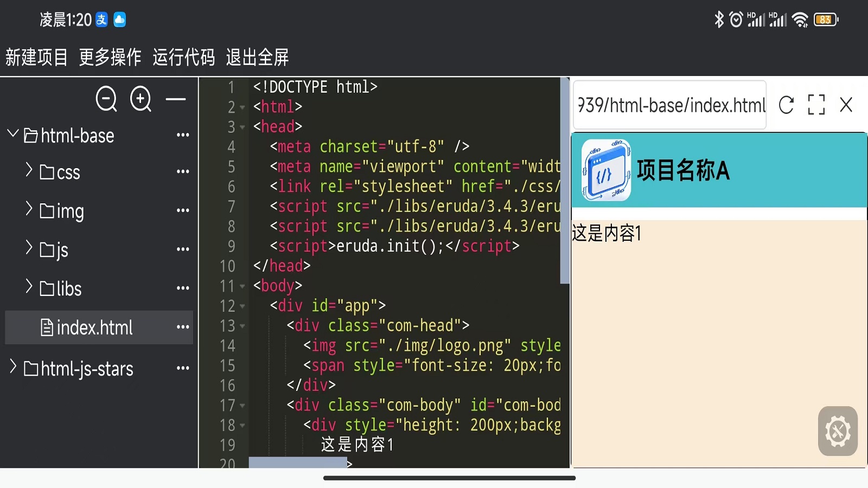Click 运行代码 to run code
This screenshot has height=488, width=868.
pos(184,57)
